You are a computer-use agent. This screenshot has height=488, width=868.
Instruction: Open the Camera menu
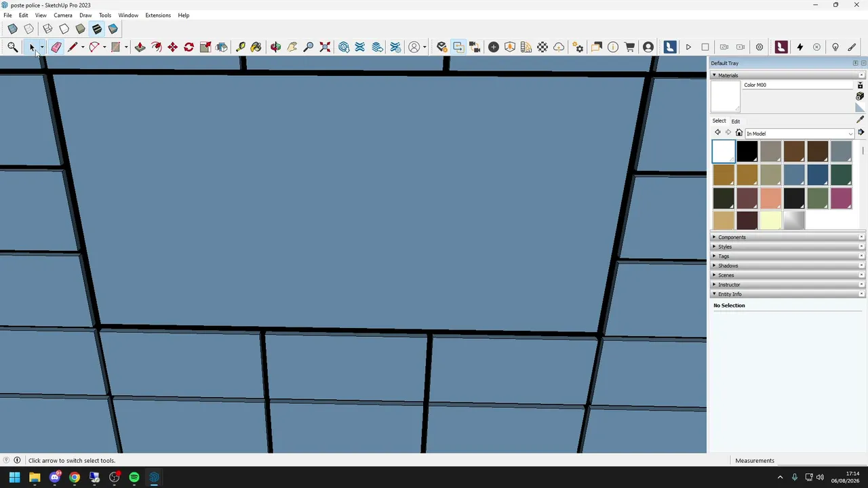[x=63, y=15]
